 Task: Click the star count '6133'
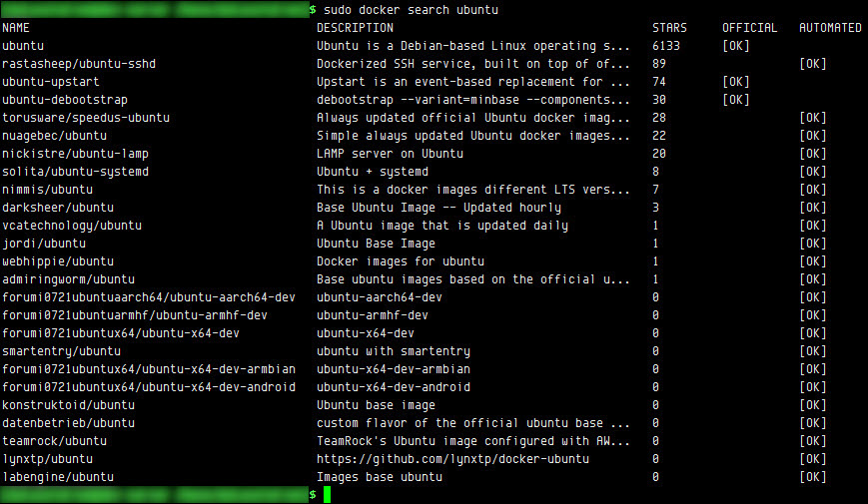666,46
